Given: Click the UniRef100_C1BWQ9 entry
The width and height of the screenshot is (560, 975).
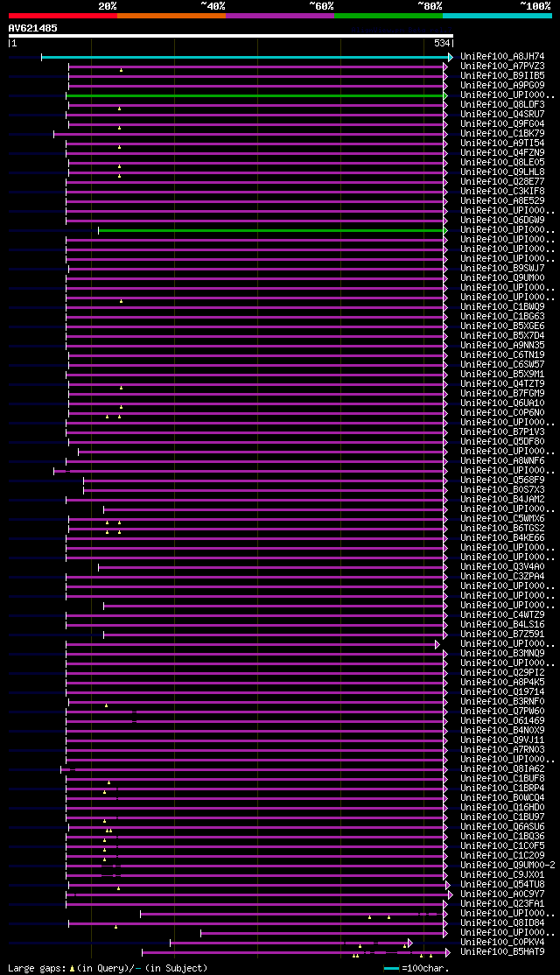Looking at the screenshot, I should pyautogui.click(x=503, y=307).
